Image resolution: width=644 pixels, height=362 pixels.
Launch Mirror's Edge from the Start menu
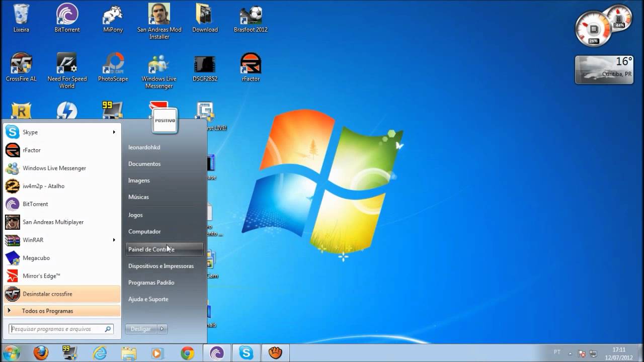(62, 276)
